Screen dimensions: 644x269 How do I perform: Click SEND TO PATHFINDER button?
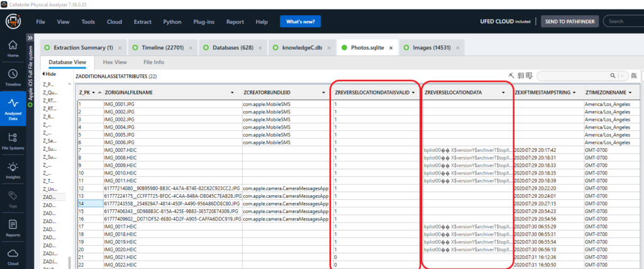coord(570,21)
